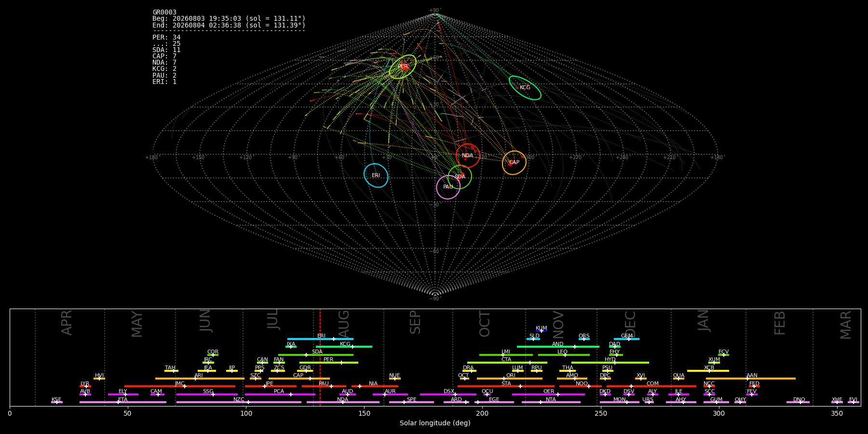
Task: Select the PER: 34 count entry
Action: point(166,38)
